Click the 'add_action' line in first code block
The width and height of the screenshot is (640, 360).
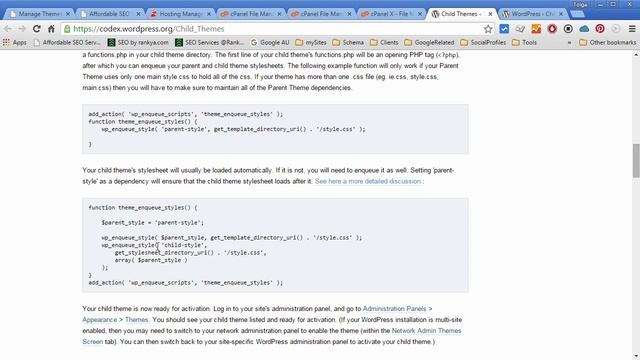click(186, 114)
